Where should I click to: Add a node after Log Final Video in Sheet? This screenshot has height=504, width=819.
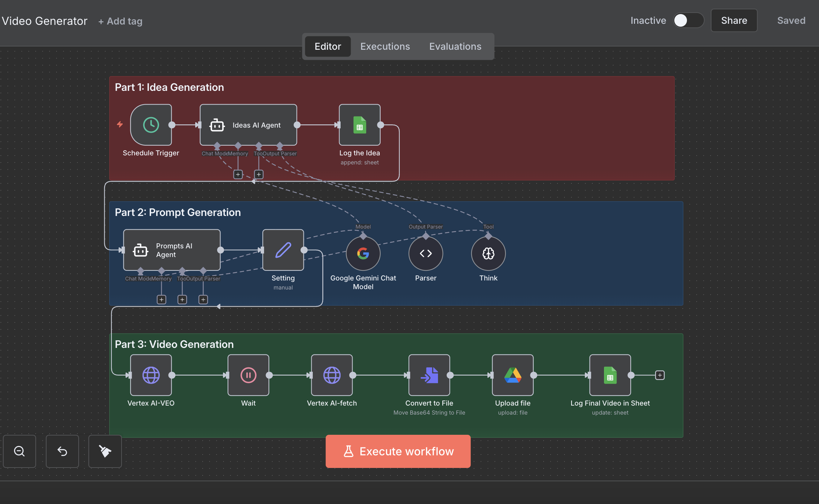(660, 375)
